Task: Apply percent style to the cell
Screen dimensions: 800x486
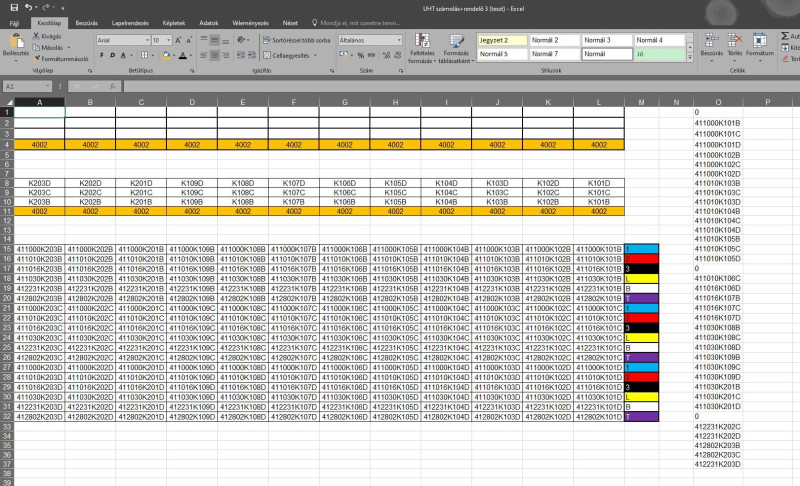Action: pos(361,55)
